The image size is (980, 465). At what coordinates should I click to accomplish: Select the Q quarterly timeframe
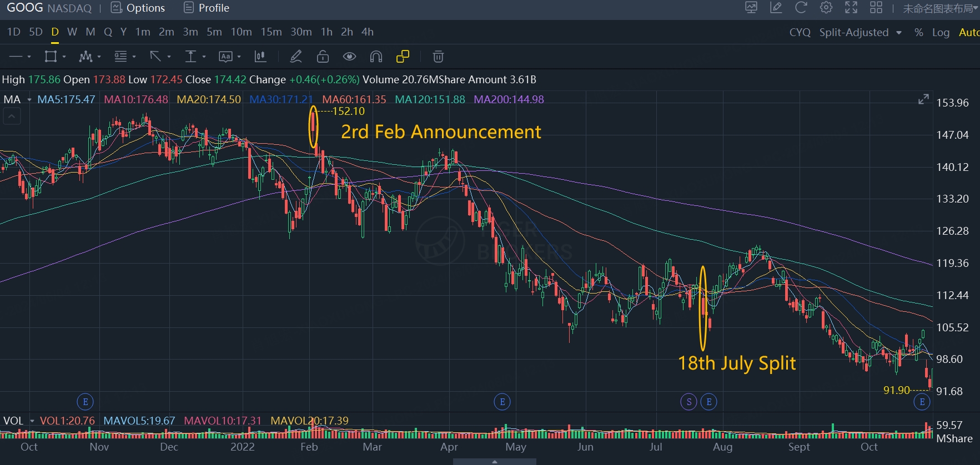tap(108, 32)
